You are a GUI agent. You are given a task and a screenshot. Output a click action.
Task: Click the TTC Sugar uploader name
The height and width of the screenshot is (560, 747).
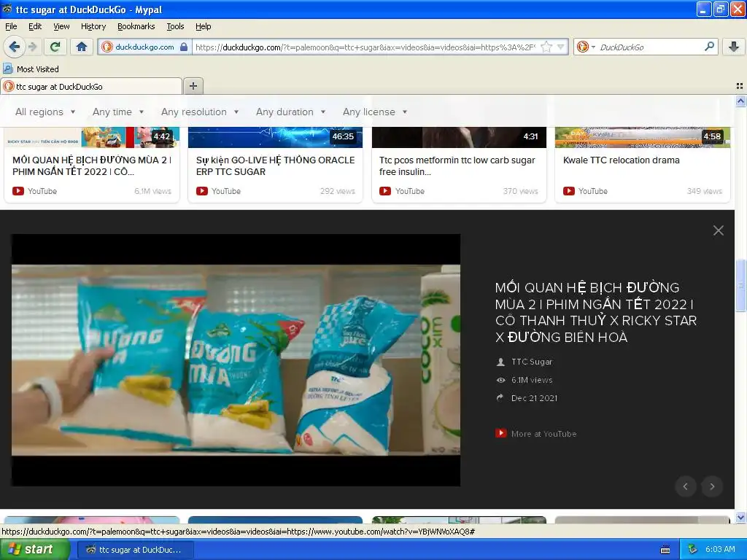coord(532,362)
